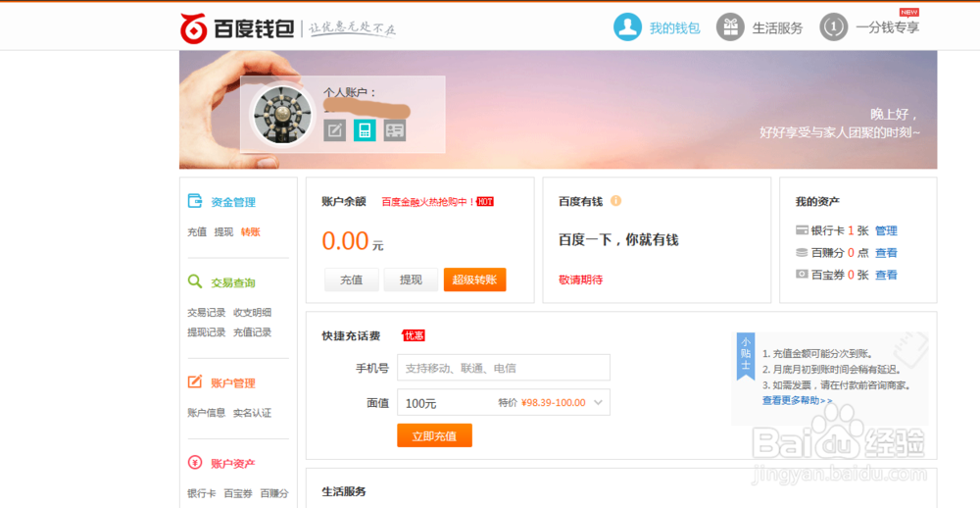Click the info icon beside 百度有钱
This screenshot has height=508, width=980.
pyautogui.click(x=615, y=201)
